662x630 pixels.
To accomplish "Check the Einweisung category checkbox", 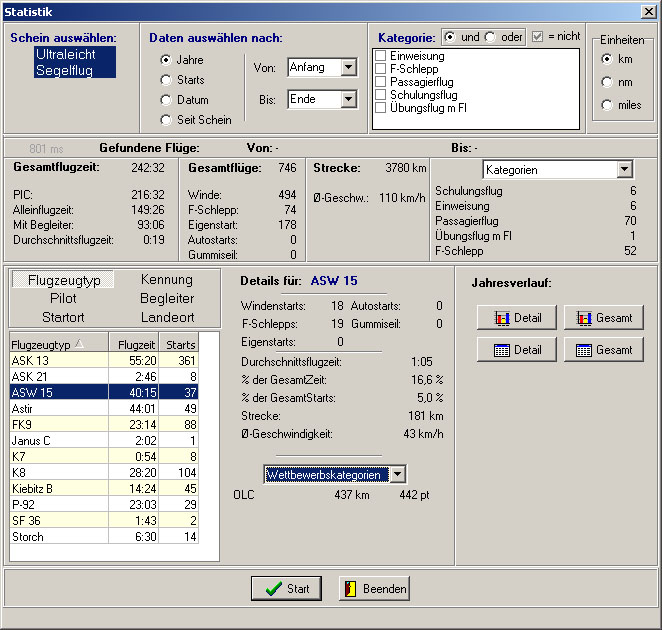I will (380, 56).
